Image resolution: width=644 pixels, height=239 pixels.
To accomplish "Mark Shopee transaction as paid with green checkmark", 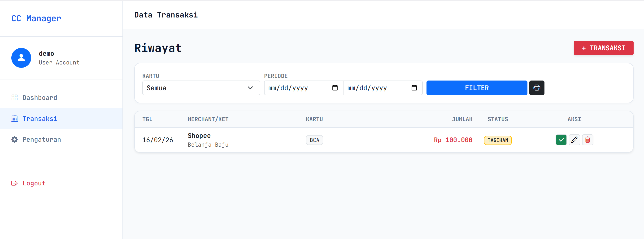I will pos(561,140).
